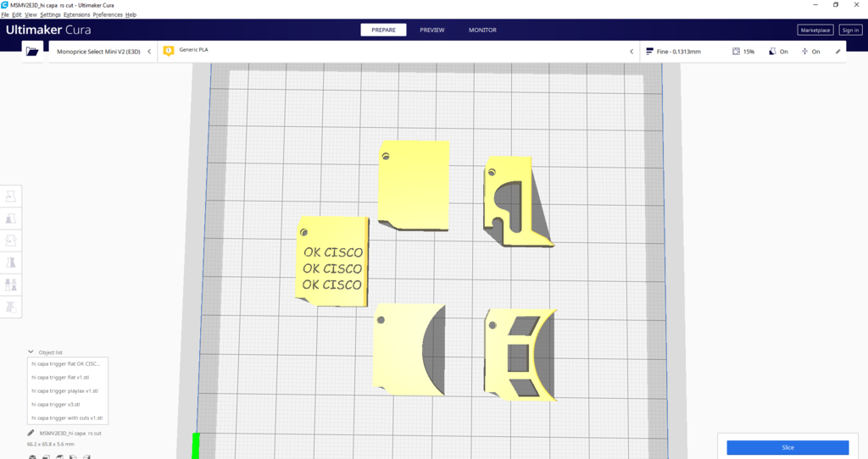Open the Fine - 0.1313mm profile dropdown
Screen dimensions: 868x459
678,52
